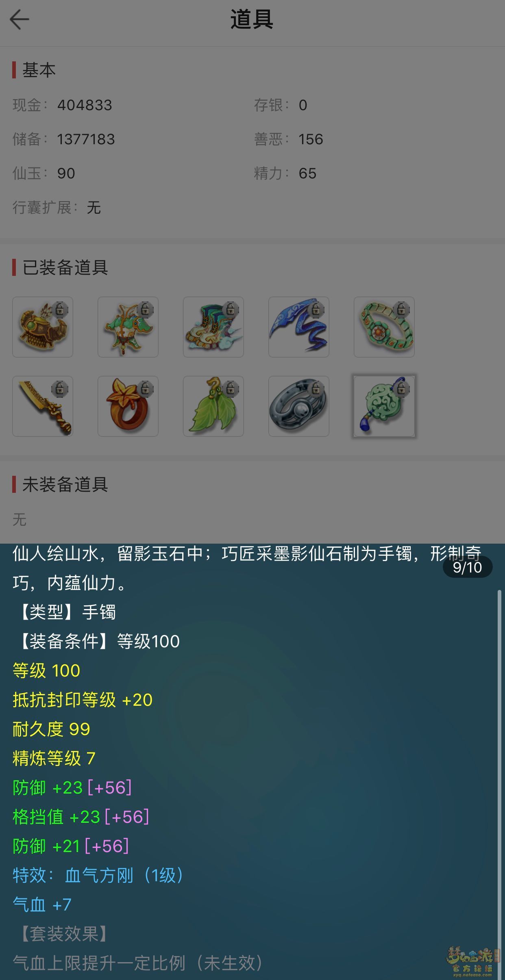Open the jade pendant with blue tassel

(x=384, y=406)
